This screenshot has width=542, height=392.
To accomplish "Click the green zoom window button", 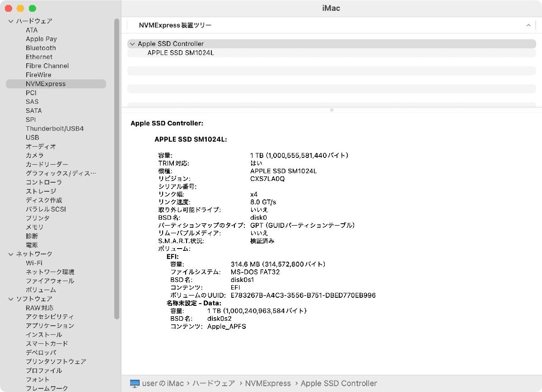I will (x=32, y=9).
